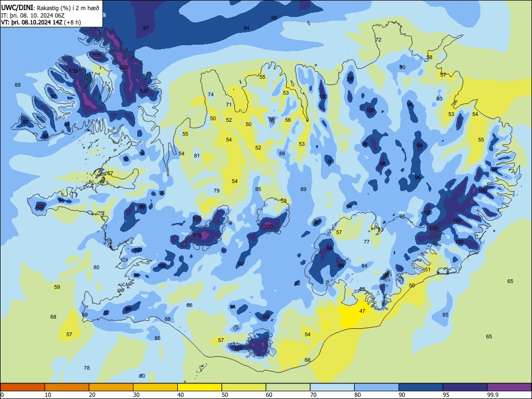The image size is (532, 399).
Task: Click the purple above-99.9 legend swatch
Action: (509, 387)
